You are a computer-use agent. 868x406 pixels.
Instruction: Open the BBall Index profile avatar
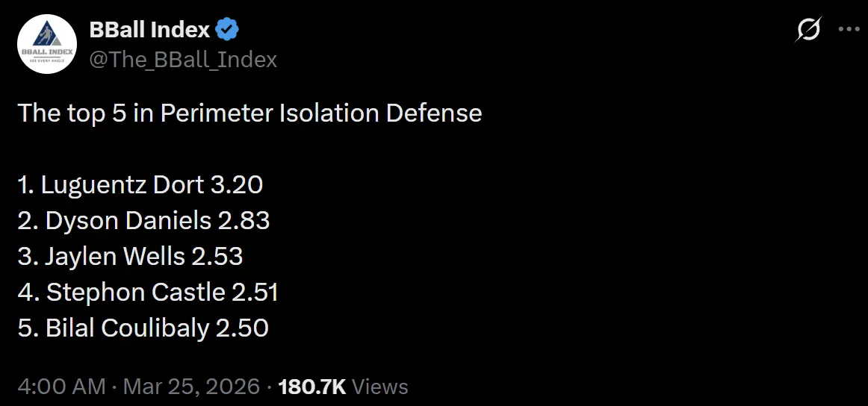46,44
